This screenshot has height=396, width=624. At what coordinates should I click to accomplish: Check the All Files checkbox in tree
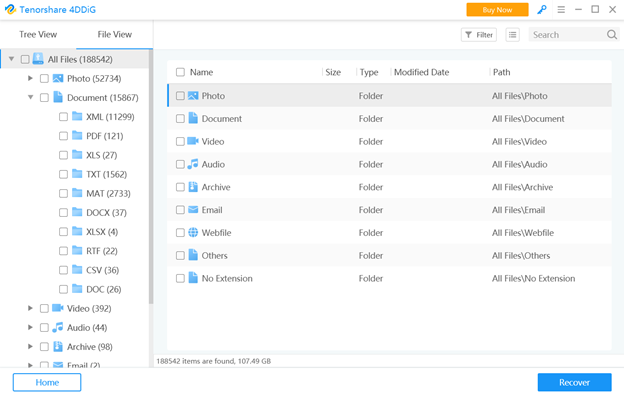[25, 59]
